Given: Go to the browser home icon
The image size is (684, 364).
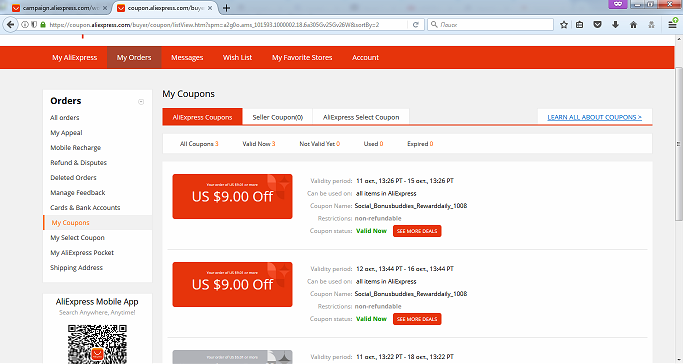Looking at the screenshot, I should click(x=633, y=25).
